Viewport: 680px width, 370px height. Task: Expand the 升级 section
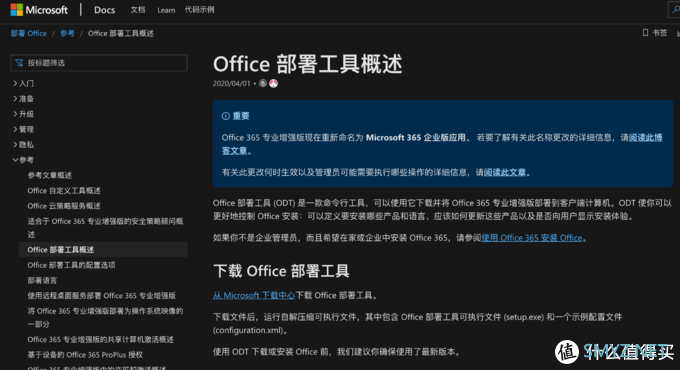click(23, 114)
